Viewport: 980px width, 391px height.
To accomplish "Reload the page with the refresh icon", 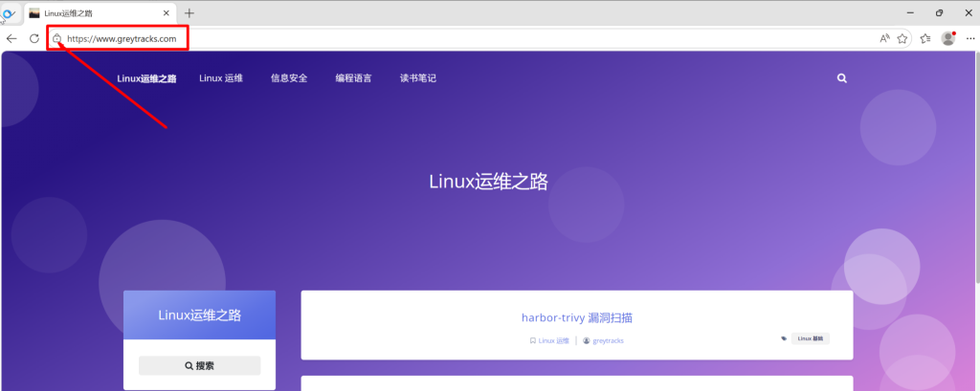I will tap(34, 38).
